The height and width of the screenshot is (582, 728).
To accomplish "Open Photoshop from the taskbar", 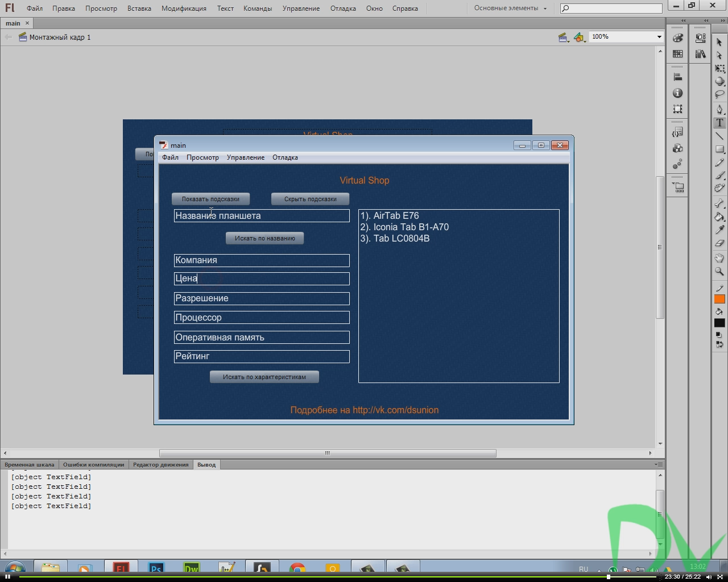I will point(156,568).
